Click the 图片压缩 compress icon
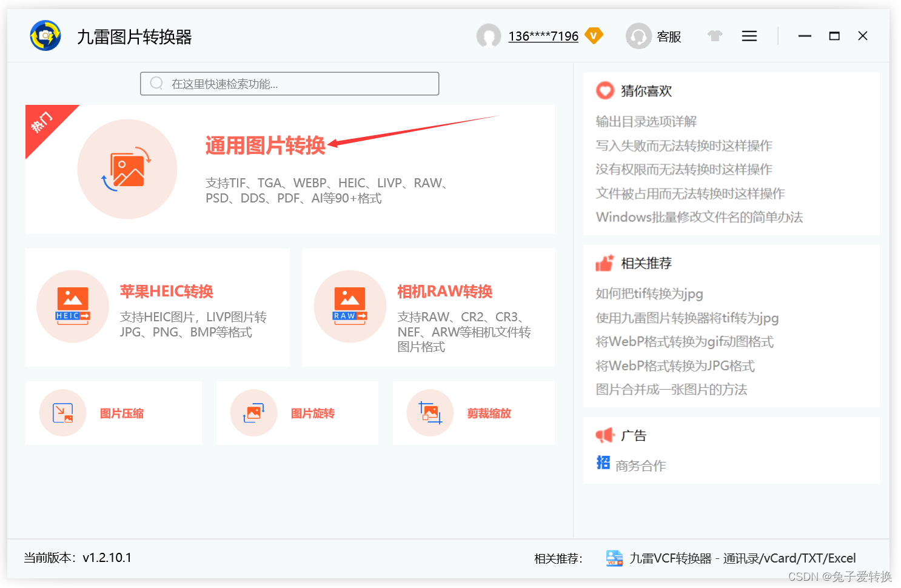Image resolution: width=901 pixels, height=588 pixels. point(63,413)
